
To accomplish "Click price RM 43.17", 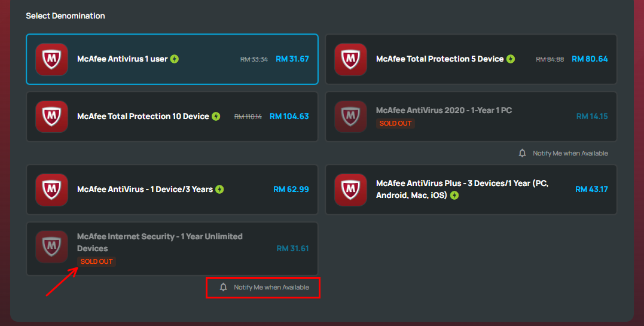I will [x=592, y=189].
